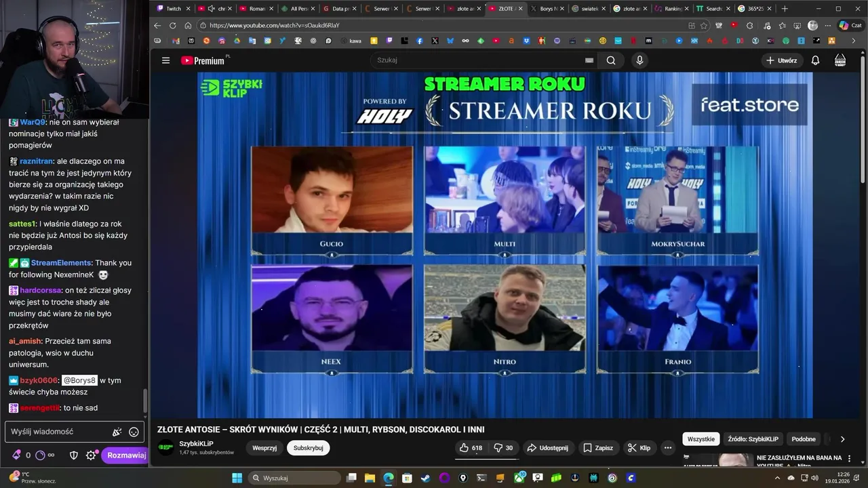Open the Copilot Czat button in browser
Image resolution: width=868 pixels, height=488 pixels.
(850, 25)
